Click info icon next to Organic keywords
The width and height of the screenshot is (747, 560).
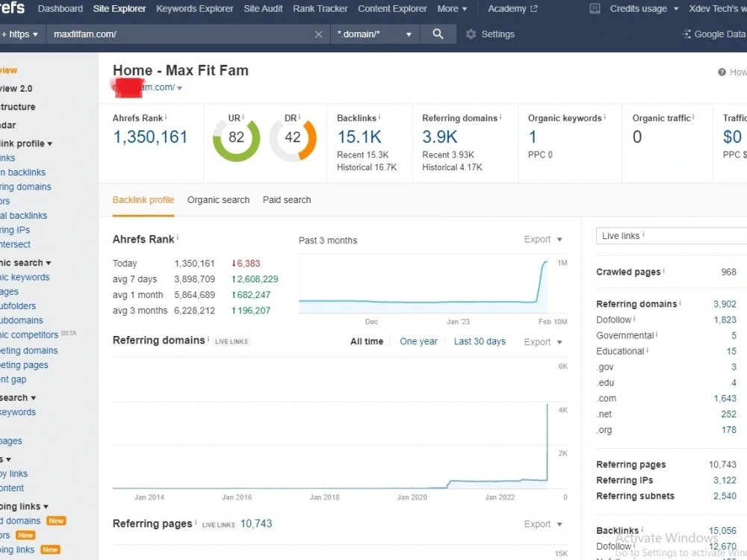(604, 116)
